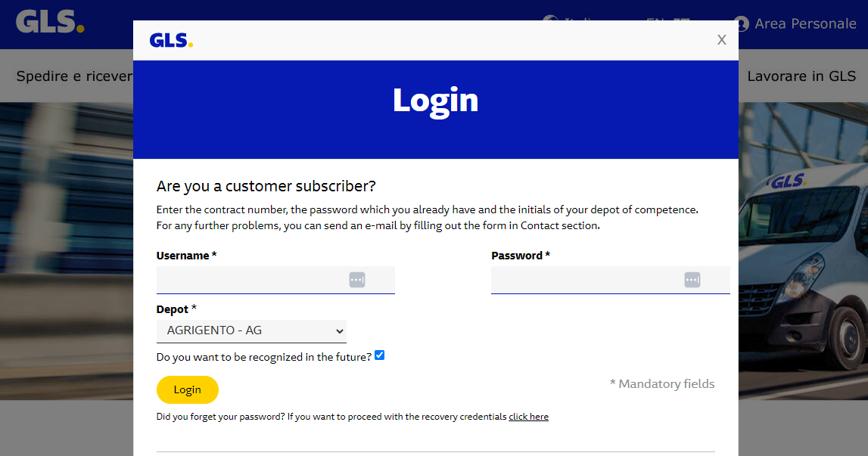Viewport: 868px width, 456px height.
Task: Close the login dialog with the X
Action: [x=722, y=40]
